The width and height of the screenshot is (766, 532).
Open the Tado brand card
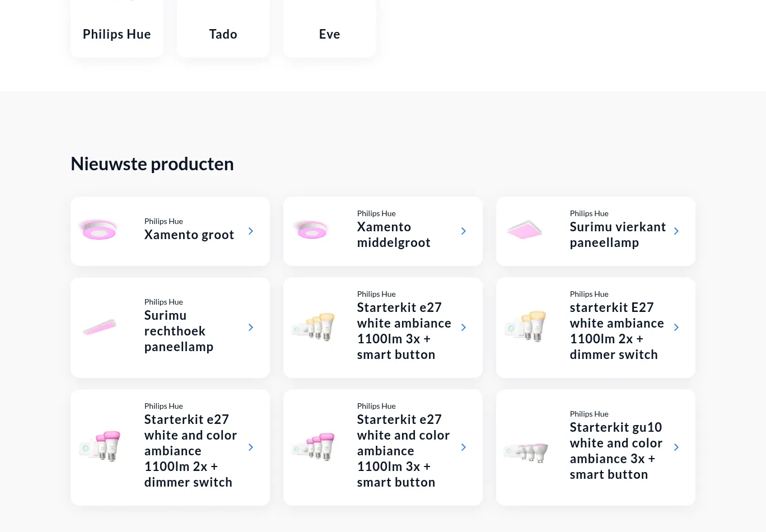tap(223, 34)
